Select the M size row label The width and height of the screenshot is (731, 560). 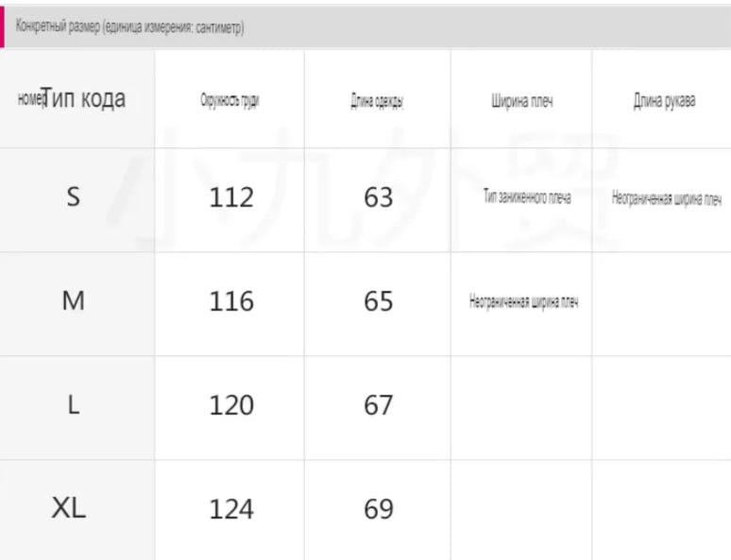pyautogui.click(x=73, y=300)
